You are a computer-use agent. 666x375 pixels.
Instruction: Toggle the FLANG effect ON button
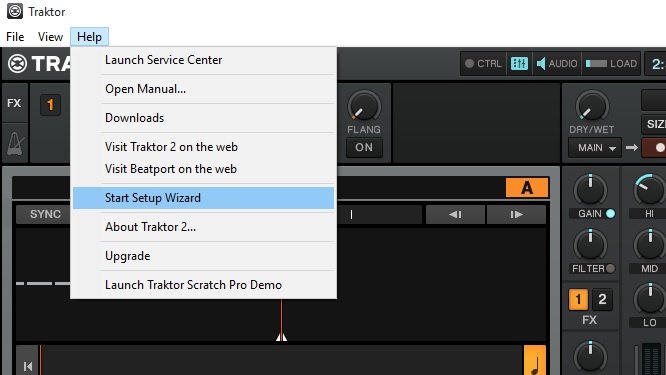pyautogui.click(x=364, y=147)
